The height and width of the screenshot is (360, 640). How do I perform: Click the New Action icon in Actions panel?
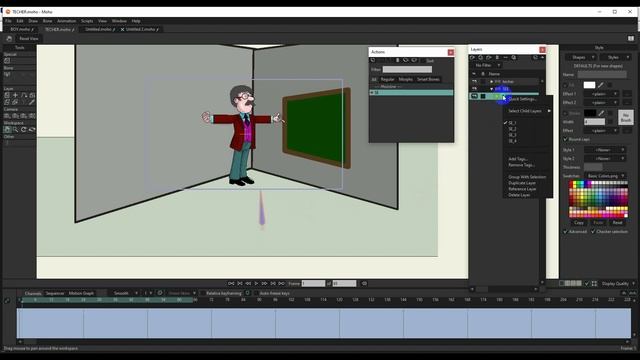click(x=373, y=60)
